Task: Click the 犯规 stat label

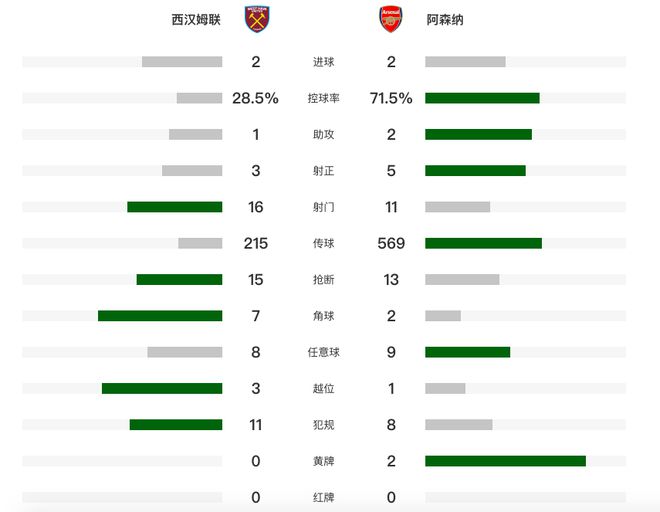Action: point(324,425)
